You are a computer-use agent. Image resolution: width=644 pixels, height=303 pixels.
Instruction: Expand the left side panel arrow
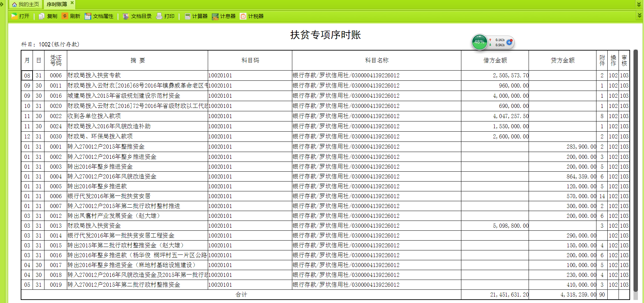coord(2,4)
